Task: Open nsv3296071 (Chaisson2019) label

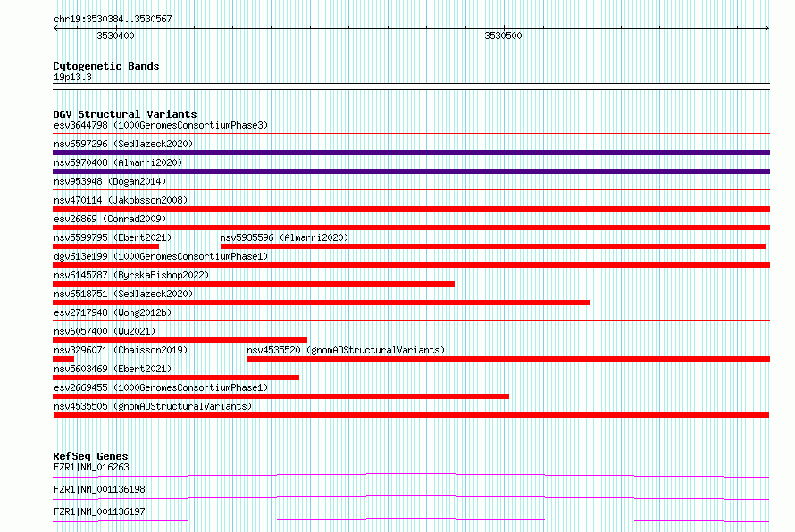Action: tap(121, 350)
